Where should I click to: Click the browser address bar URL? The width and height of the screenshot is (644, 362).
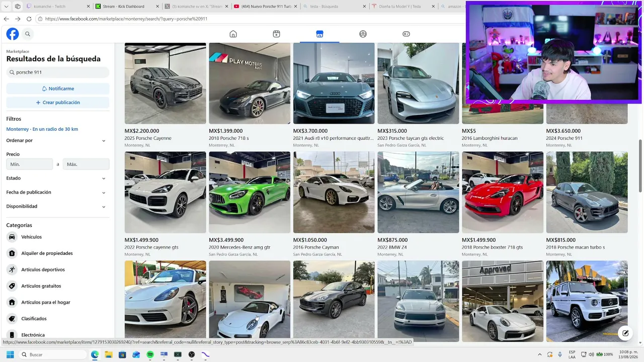click(x=126, y=19)
